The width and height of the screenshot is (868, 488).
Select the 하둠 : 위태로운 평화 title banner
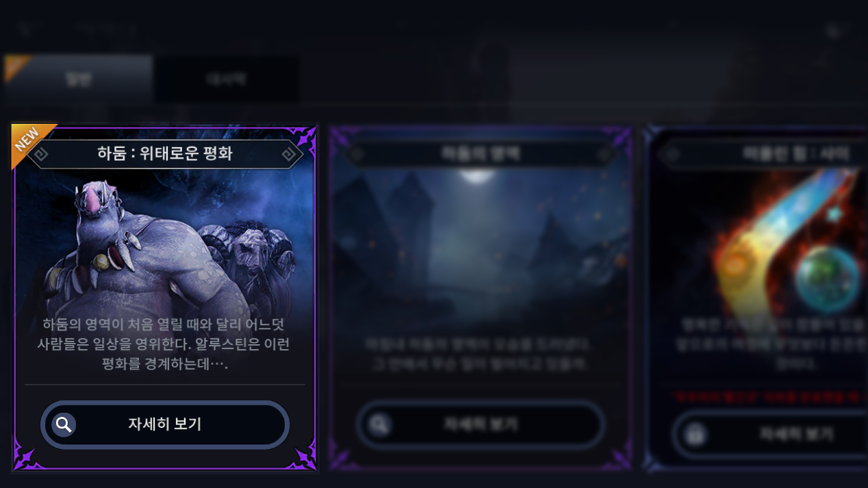[x=165, y=154]
